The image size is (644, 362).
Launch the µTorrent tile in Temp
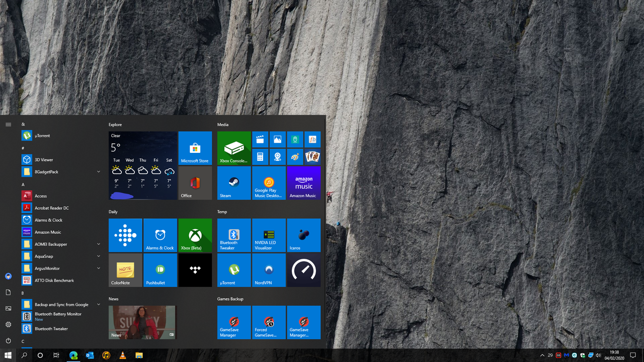(234, 270)
